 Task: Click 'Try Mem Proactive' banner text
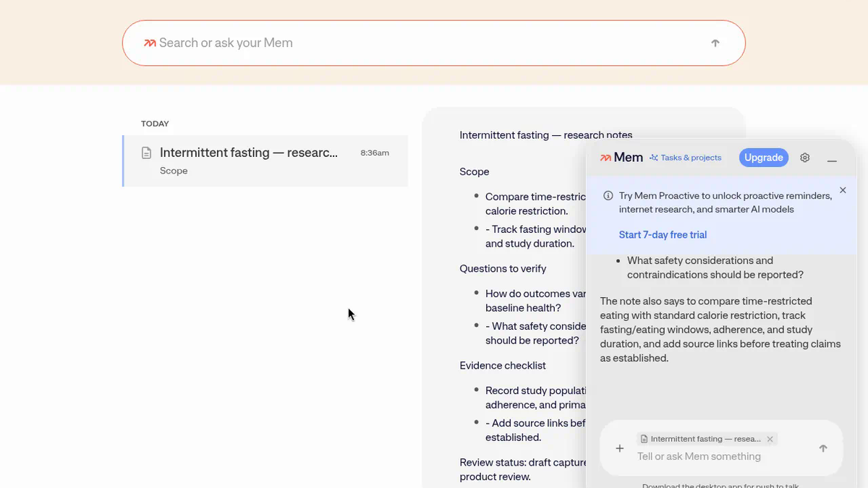pyautogui.click(x=725, y=202)
